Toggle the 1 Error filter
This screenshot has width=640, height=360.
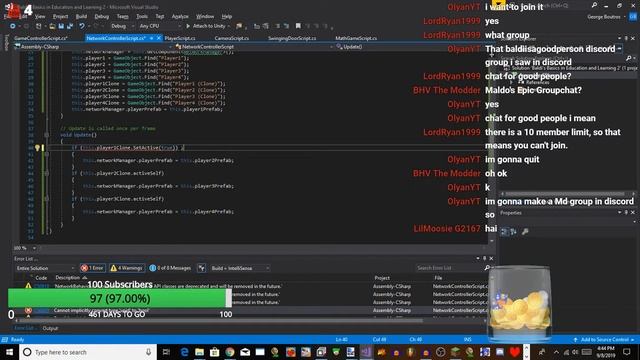click(93, 268)
